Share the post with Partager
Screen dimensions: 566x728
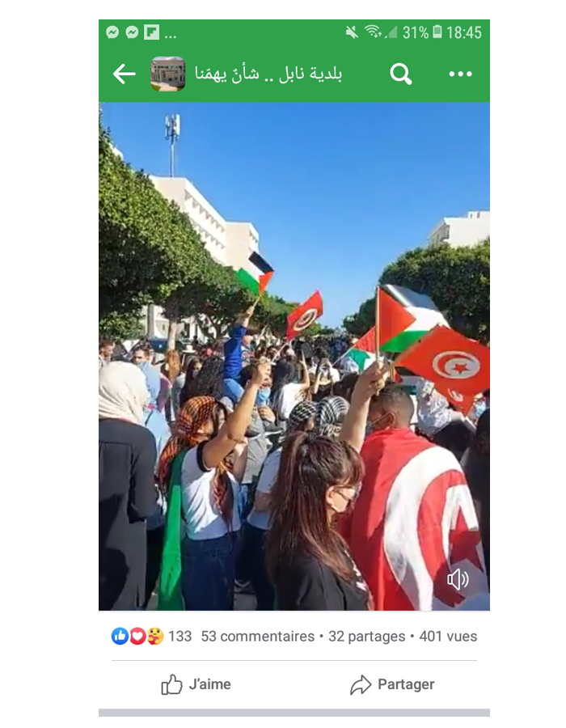click(x=392, y=684)
